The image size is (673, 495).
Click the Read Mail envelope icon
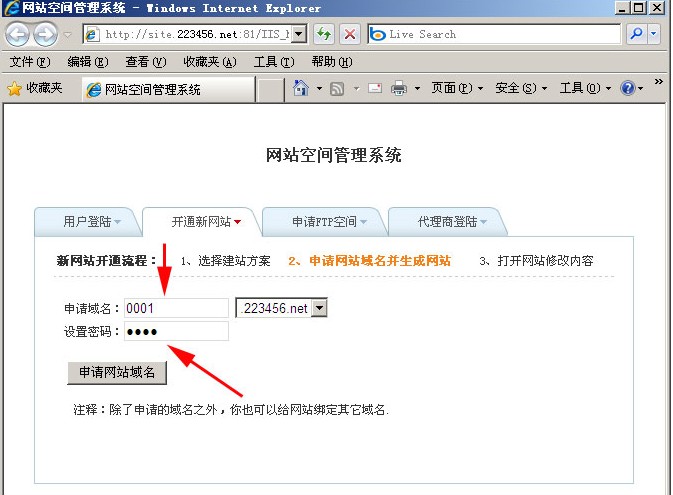pyautogui.click(x=374, y=88)
